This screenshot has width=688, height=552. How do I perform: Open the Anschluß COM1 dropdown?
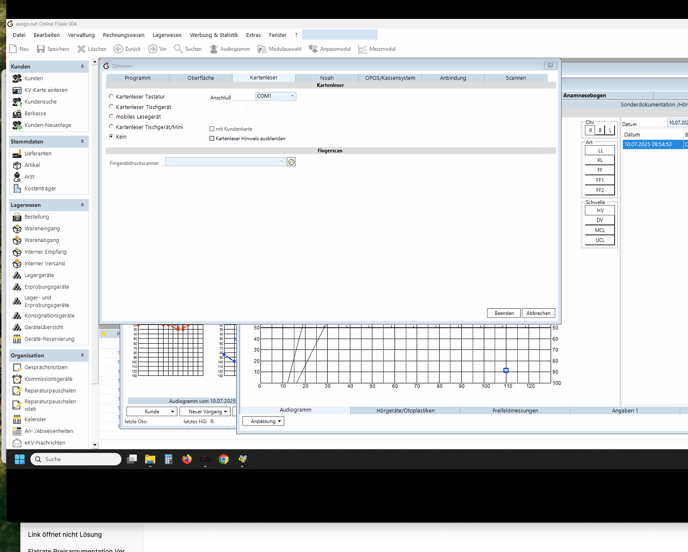pyautogui.click(x=292, y=97)
